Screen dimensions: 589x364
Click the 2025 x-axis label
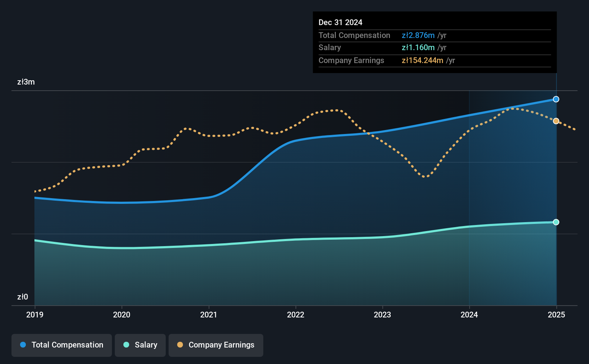point(556,315)
